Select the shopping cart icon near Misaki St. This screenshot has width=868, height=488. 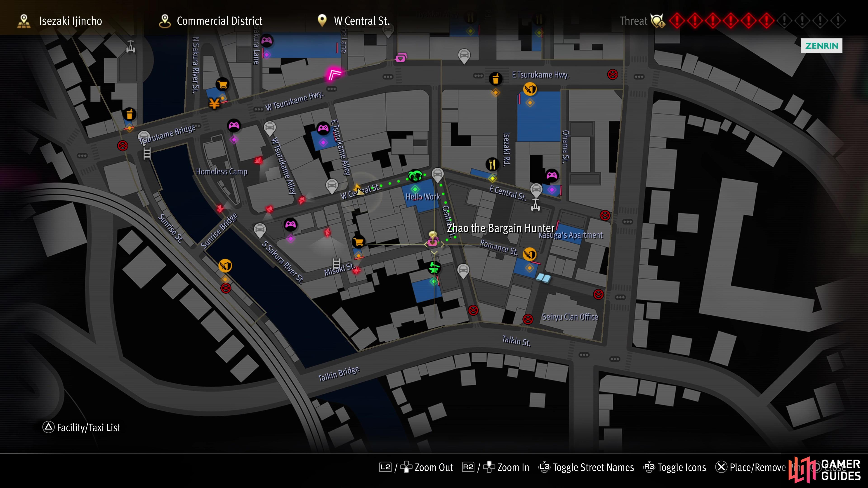click(x=359, y=242)
